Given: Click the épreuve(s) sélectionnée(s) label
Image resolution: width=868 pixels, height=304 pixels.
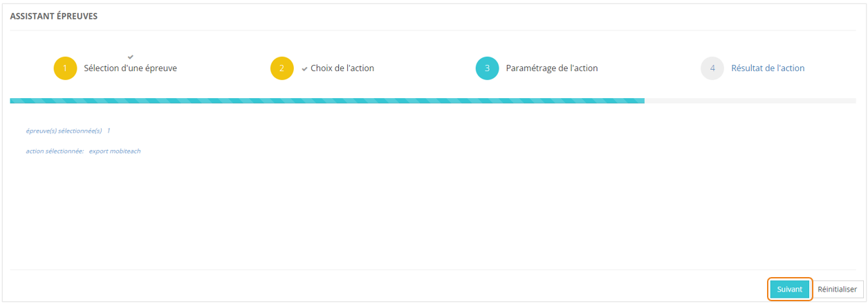Looking at the screenshot, I should click(x=64, y=131).
